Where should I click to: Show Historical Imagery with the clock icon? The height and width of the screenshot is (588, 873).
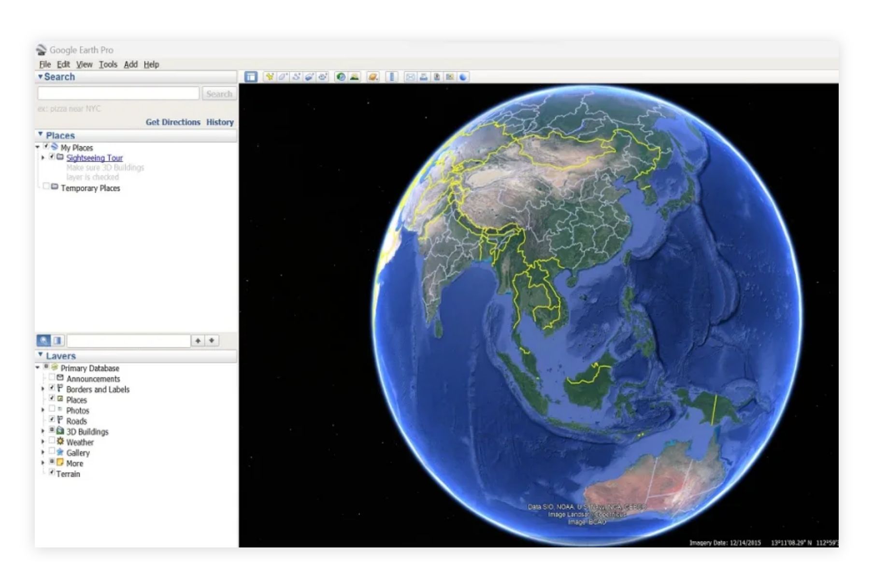(x=341, y=76)
